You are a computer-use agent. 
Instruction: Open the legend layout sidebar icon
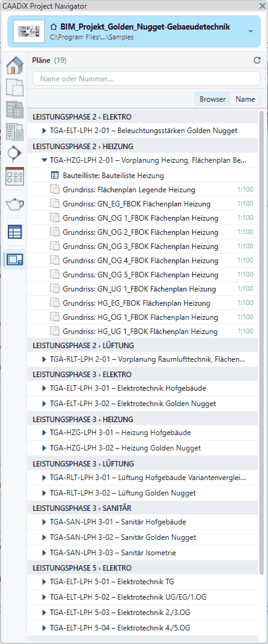(x=15, y=176)
